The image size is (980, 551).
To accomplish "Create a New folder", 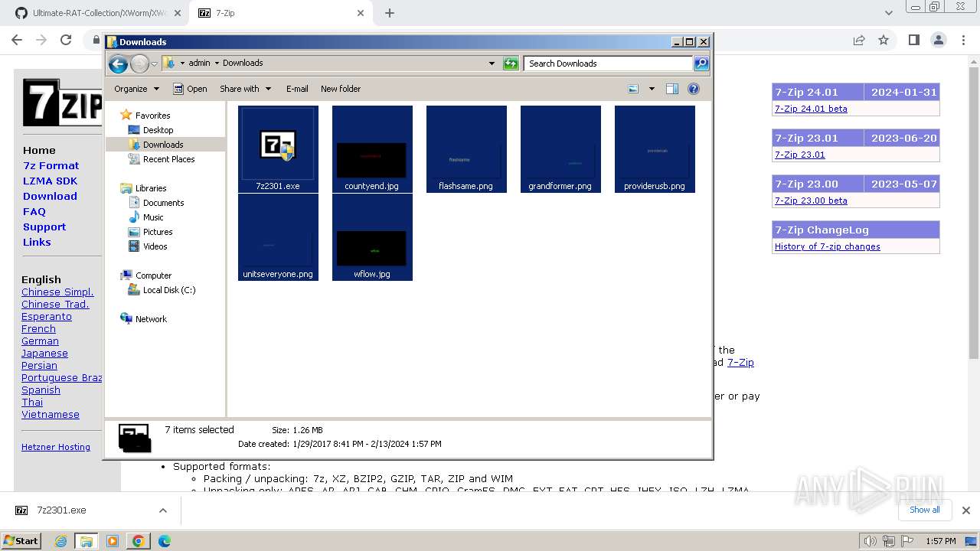I will tap(341, 89).
